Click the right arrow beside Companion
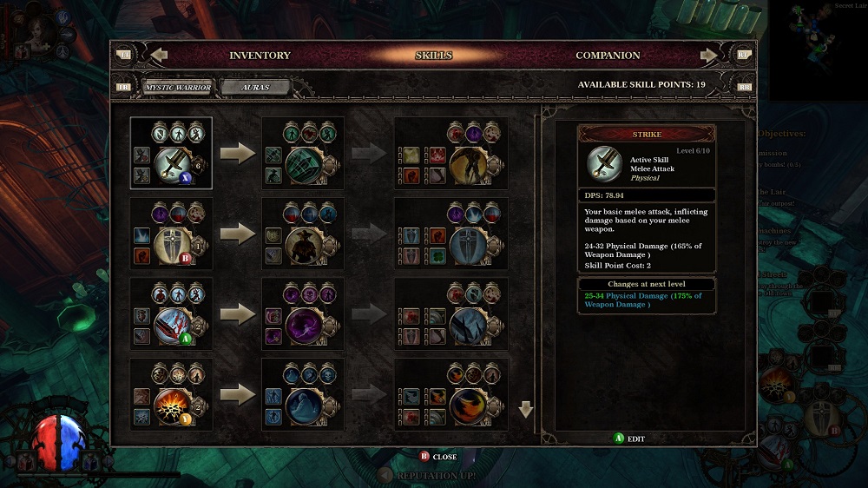Image resolution: width=868 pixels, height=488 pixels. coord(708,55)
